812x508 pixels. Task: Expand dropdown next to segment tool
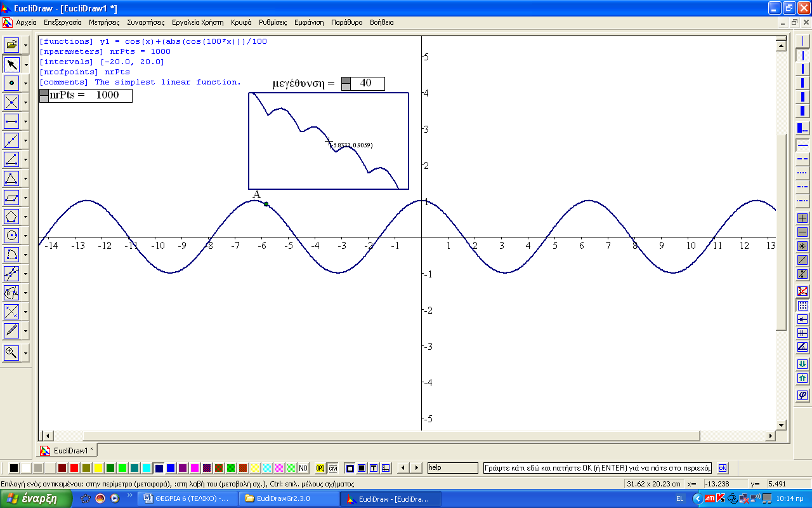(x=25, y=122)
